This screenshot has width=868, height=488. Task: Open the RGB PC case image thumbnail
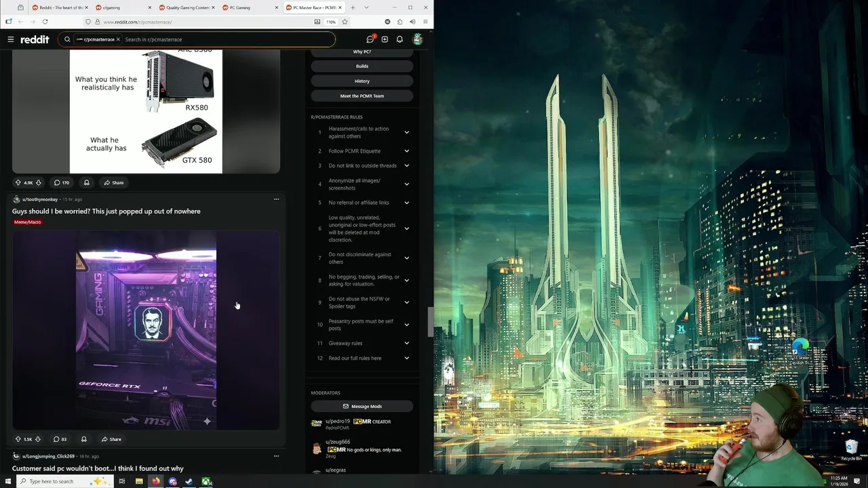pyautogui.click(x=146, y=330)
